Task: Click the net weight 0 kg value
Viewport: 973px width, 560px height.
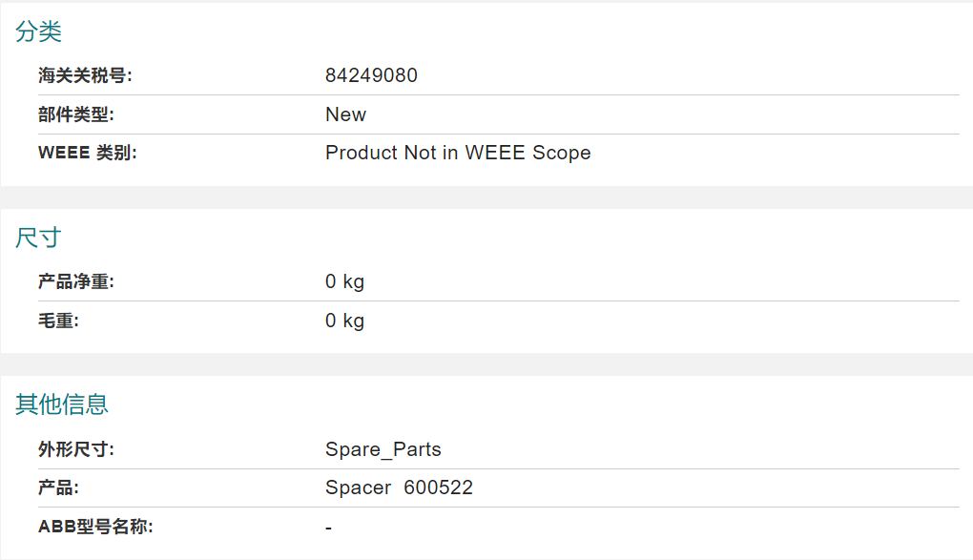Action: coord(344,281)
